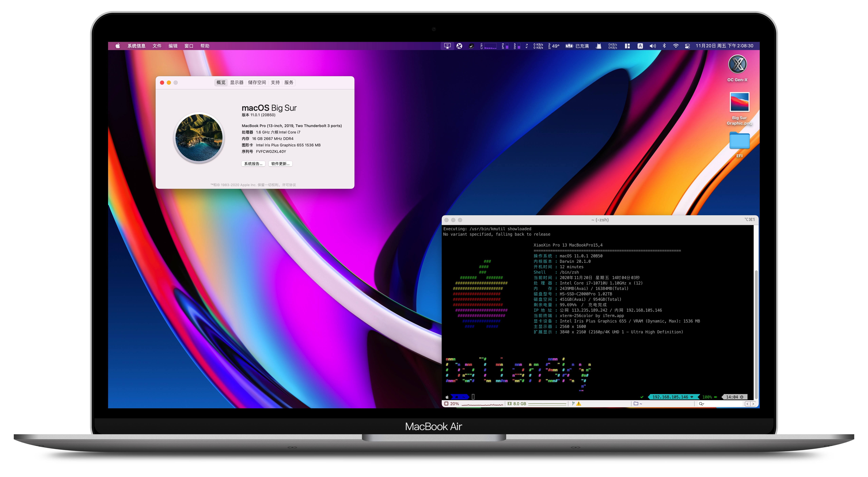Click the battery fully charged indicator
The height and width of the screenshot is (477, 868).
[x=577, y=46]
